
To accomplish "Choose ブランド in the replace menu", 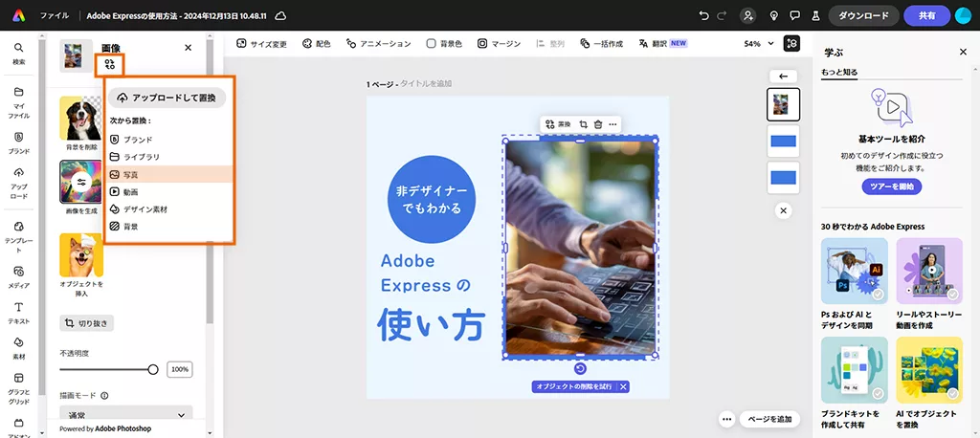I will (x=168, y=140).
